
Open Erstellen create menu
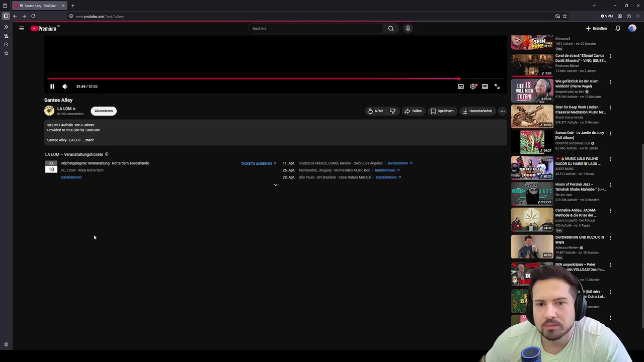tap(596, 29)
